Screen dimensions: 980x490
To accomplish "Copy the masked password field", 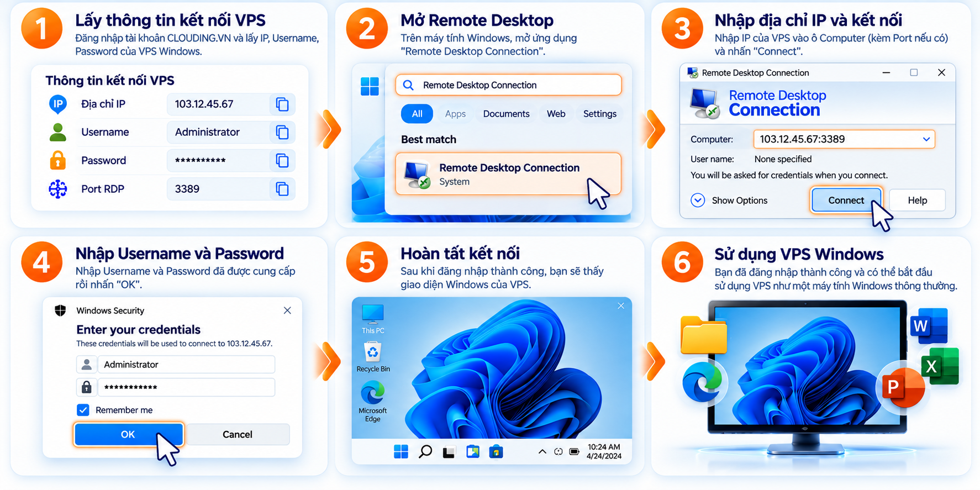I will tap(282, 160).
